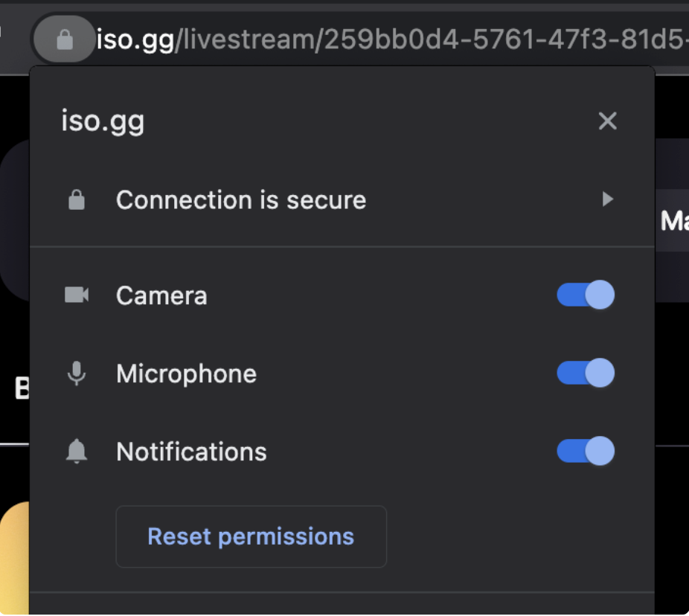The height and width of the screenshot is (616, 689).
Task: Close the iso.gg site info popup
Action: pos(608,121)
